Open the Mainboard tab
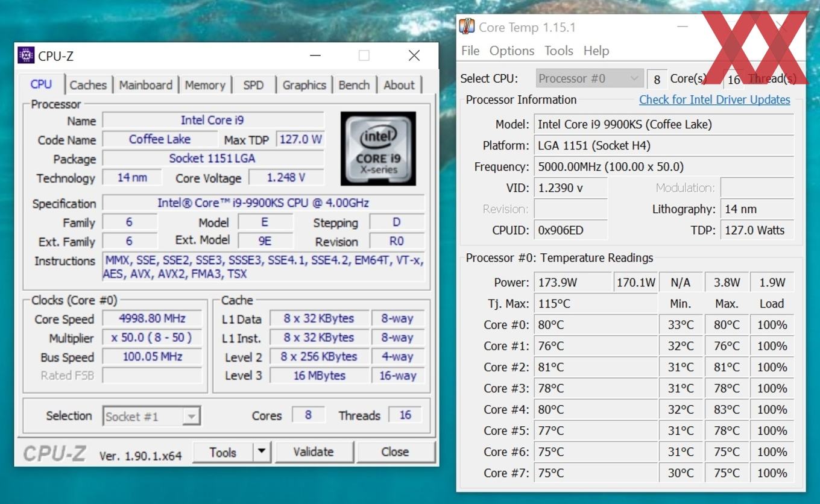820x504 pixels. [x=145, y=85]
